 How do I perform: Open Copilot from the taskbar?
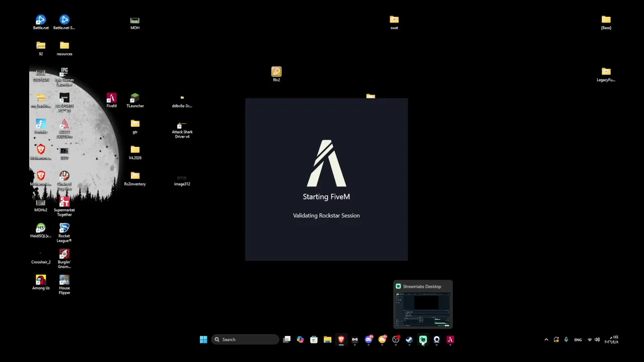tap(300, 339)
